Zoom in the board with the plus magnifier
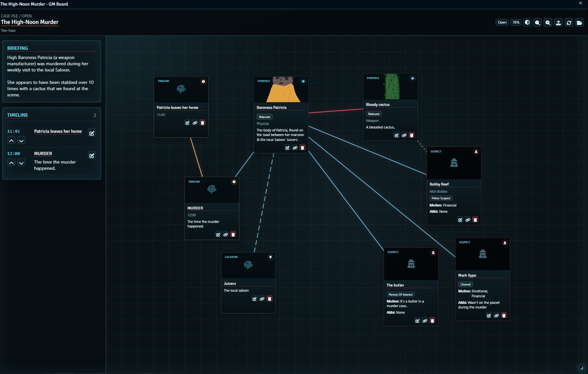Screen dimensions: 588x374 coord(548,23)
